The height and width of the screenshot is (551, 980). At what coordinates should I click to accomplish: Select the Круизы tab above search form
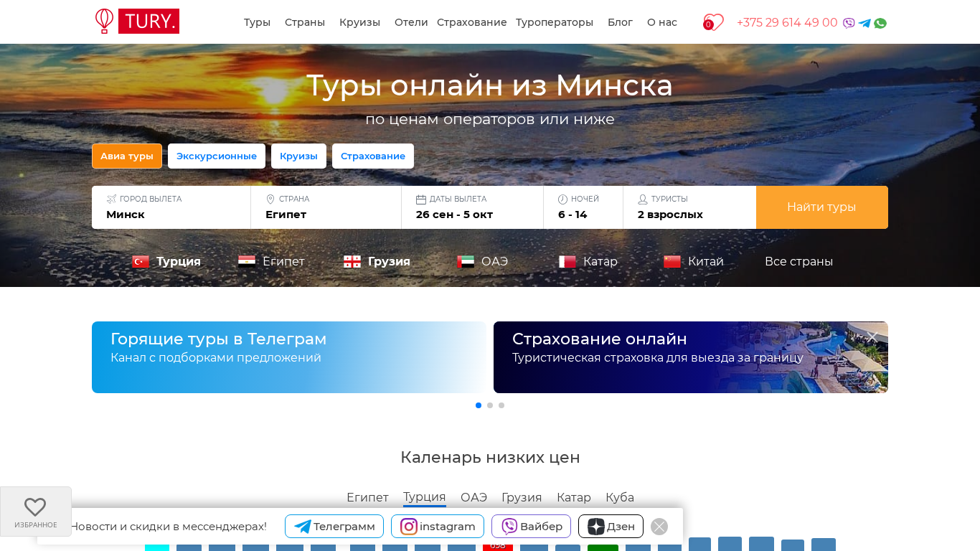298,156
